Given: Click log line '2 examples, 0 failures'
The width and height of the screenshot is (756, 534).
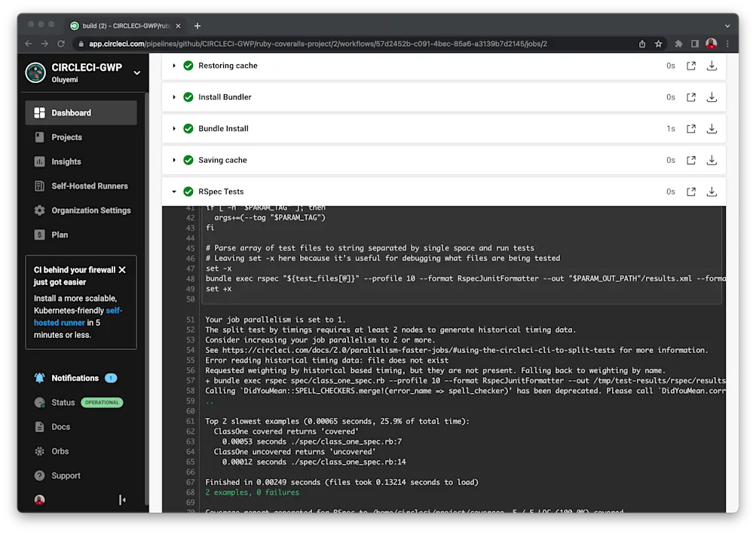Looking at the screenshot, I should [x=252, y=493].
